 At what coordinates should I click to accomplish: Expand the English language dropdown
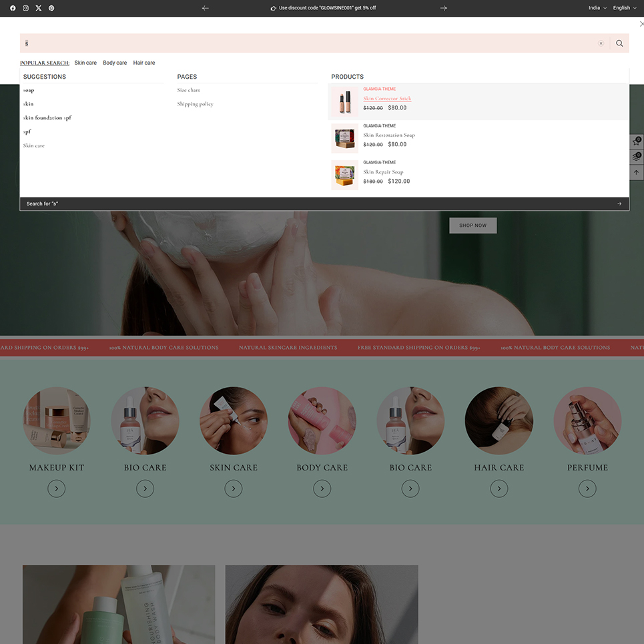click(624, 8)
